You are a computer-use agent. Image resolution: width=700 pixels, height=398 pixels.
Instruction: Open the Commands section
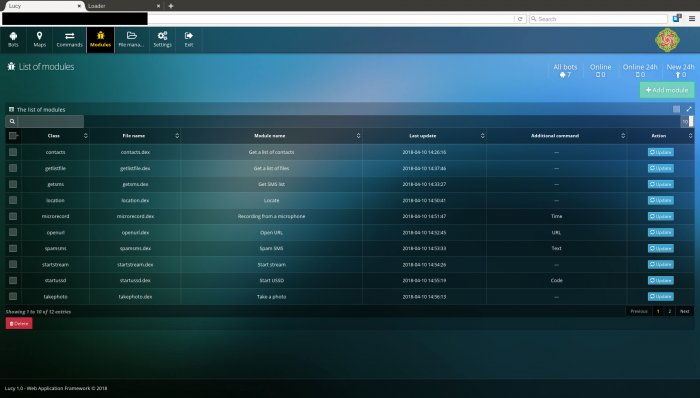coord(69,40)
